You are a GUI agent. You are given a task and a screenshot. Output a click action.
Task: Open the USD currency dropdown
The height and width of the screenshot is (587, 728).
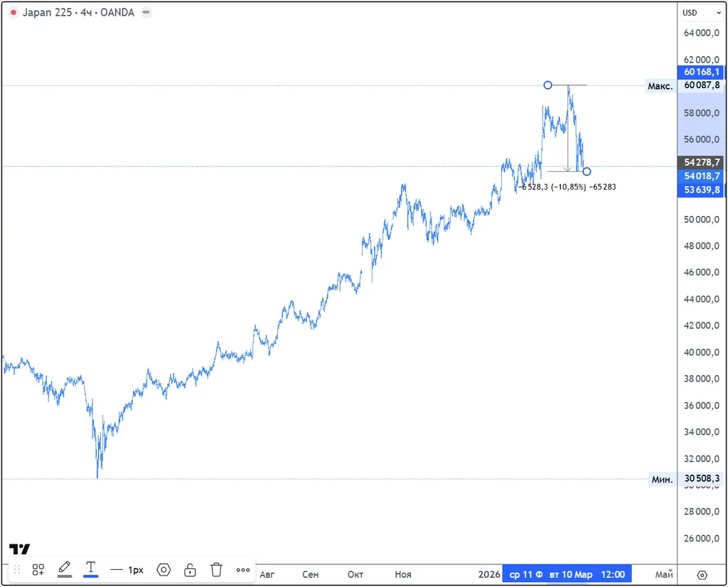tap(694, 13)
